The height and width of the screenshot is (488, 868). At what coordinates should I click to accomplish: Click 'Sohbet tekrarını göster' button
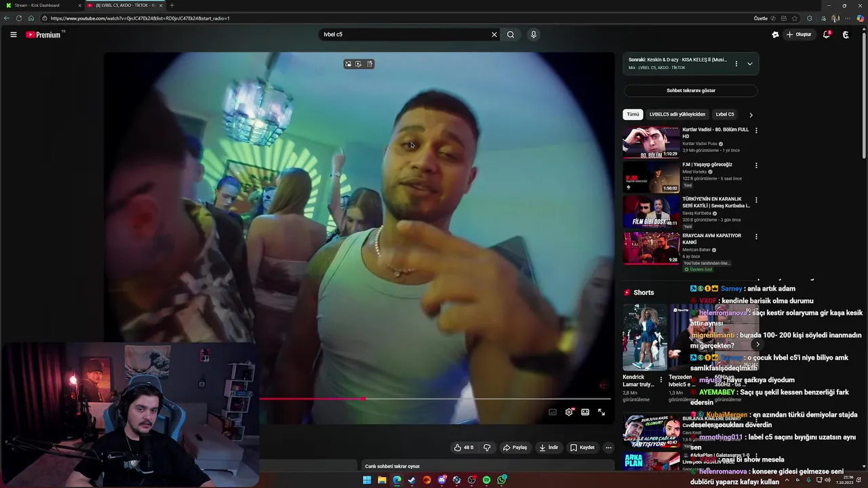[691, 90]
